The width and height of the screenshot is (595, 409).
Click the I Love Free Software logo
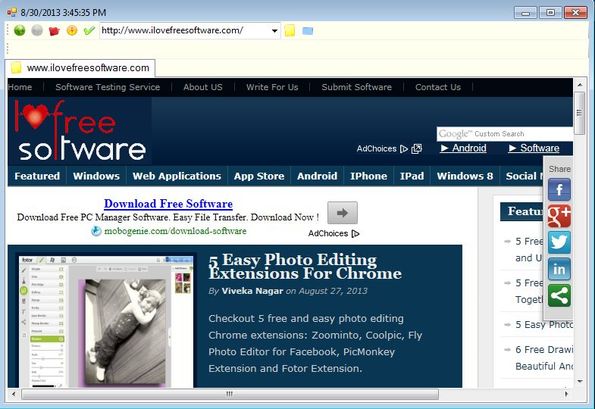(x=80, y=130)
